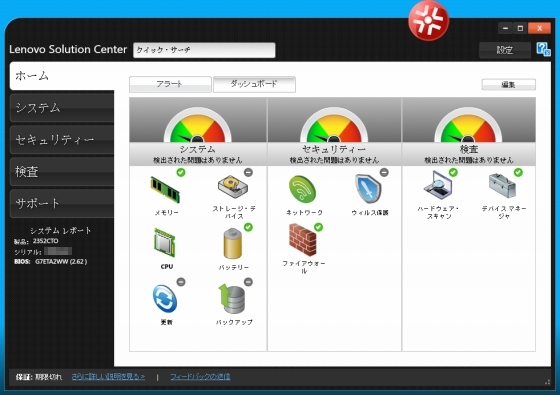Click the red round overlay icon at top
The width and height of the screenshot is (560, 395).
point(428,20)
